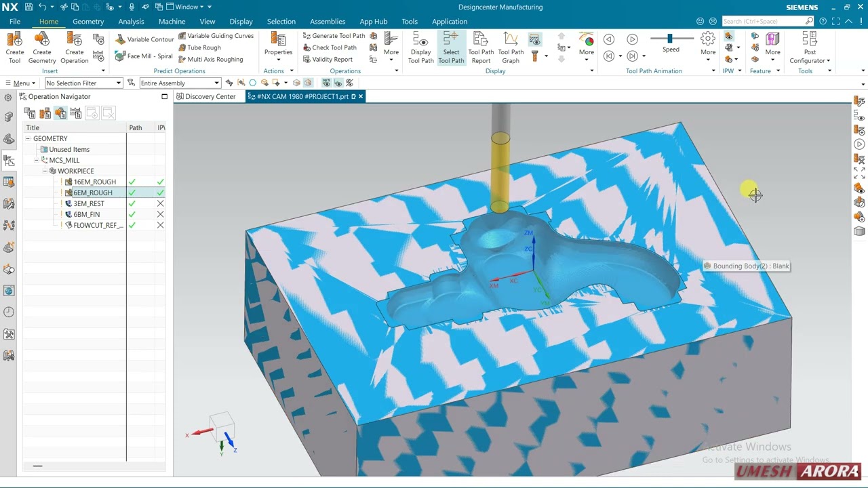Click Generate Tool Path
Screen dimensions: 868x488
[334, 36]
